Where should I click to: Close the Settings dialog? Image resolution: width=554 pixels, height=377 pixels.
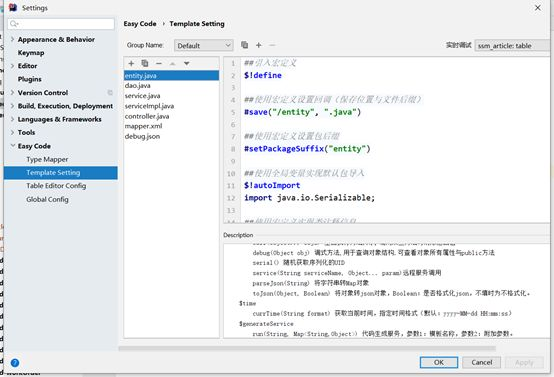point(537,7)
